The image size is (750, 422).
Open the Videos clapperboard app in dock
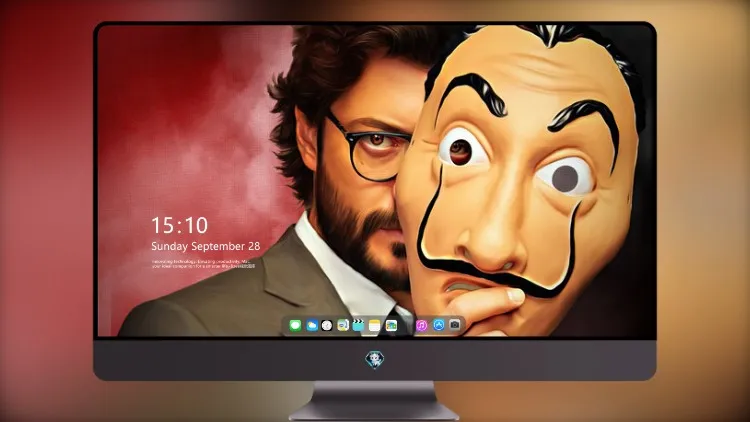(x=358, y=326)
